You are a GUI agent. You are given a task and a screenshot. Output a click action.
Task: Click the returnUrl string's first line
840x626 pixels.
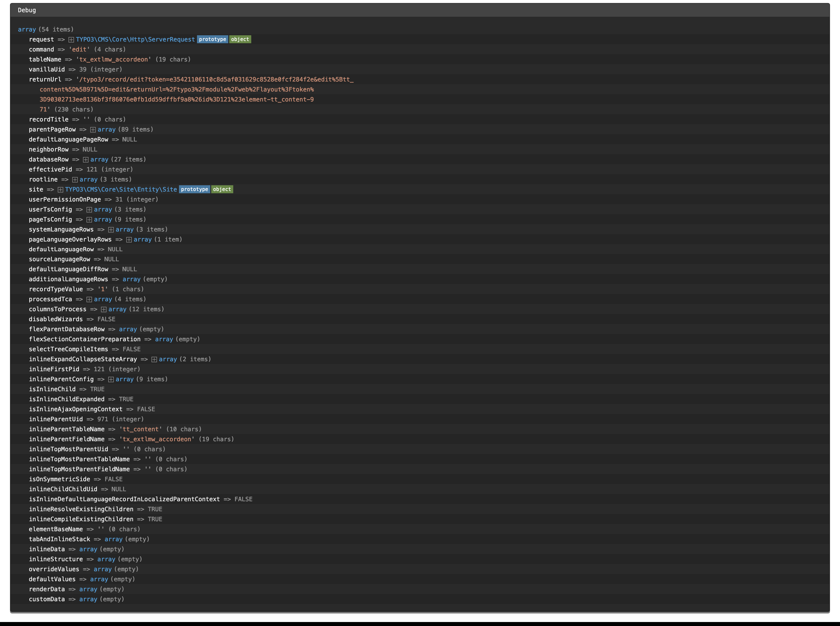coord(215,79)
